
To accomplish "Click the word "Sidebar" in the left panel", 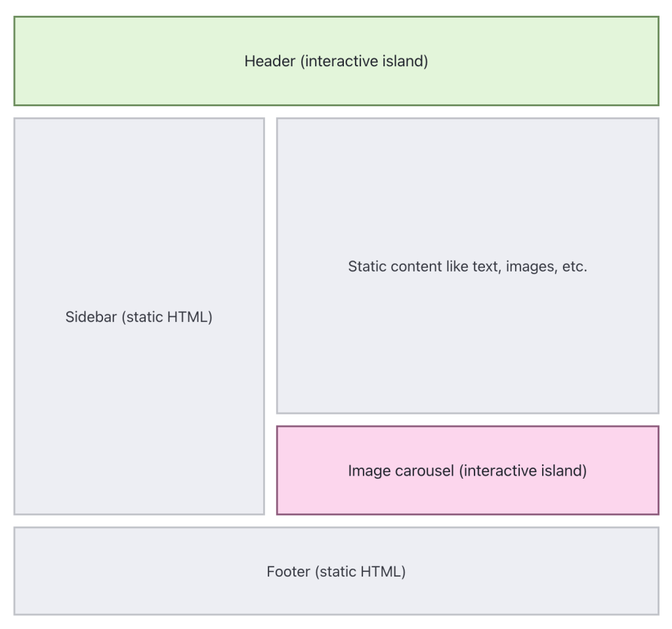I will point(91,318).
